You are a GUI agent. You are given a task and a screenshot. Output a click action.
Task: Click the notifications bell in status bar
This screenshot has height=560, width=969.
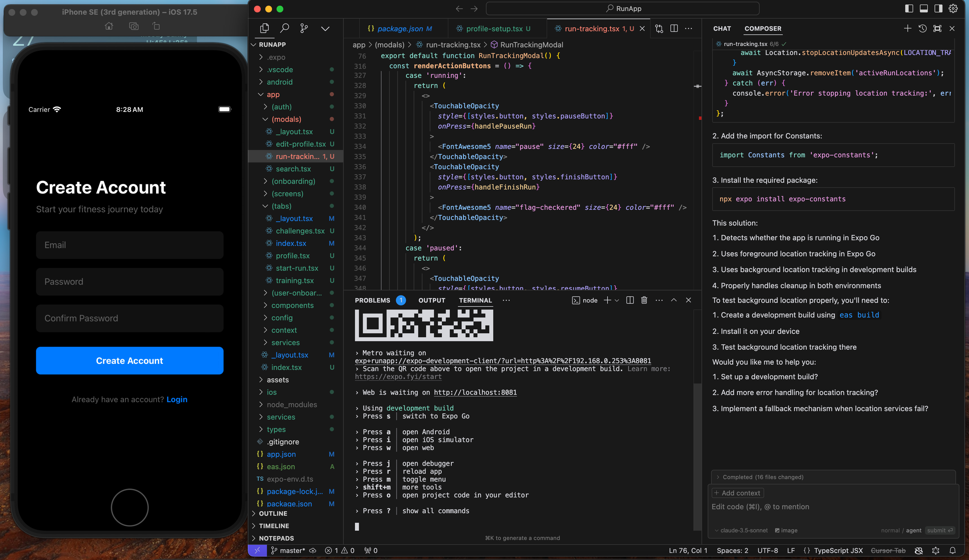(952, 550)
